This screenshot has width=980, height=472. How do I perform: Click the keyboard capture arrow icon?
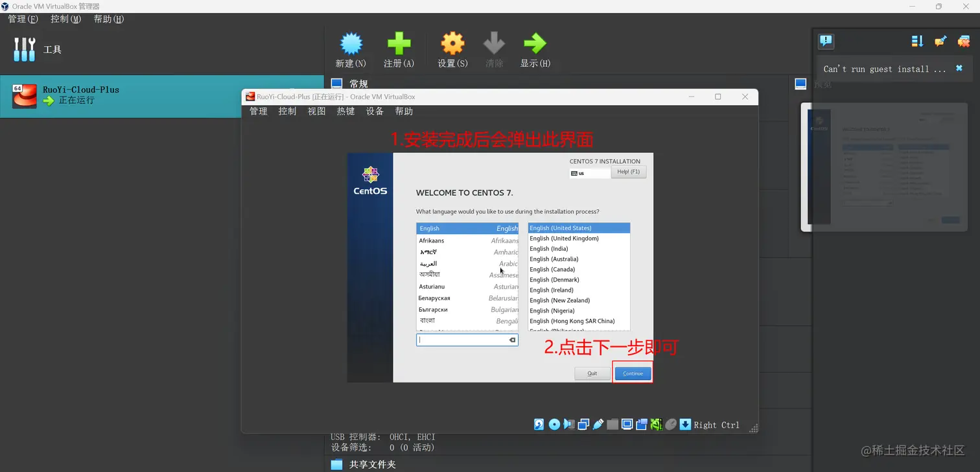(x=685, y=424)
